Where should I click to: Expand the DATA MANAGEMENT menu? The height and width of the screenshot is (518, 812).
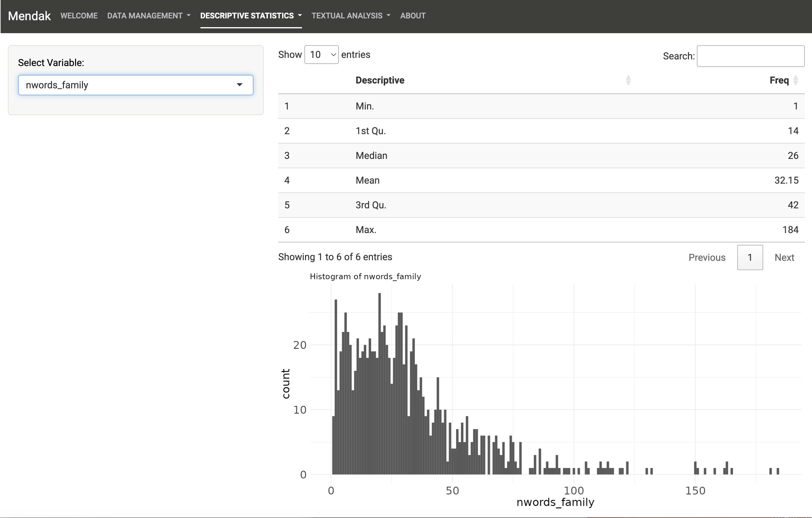(x=149, y=16)
